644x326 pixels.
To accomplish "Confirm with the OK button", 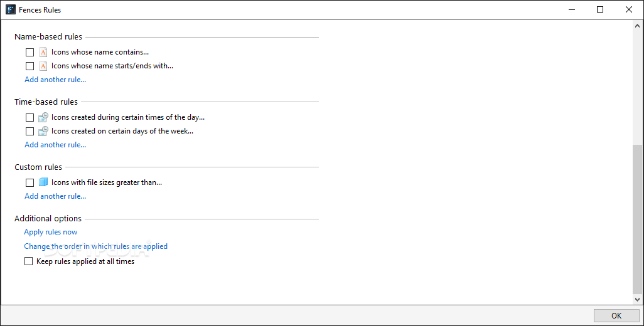I will click(616, 315).
